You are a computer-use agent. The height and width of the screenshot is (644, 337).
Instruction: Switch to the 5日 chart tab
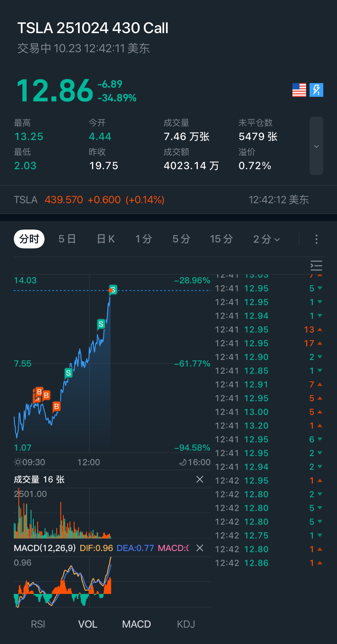click(x=67, y=239)
